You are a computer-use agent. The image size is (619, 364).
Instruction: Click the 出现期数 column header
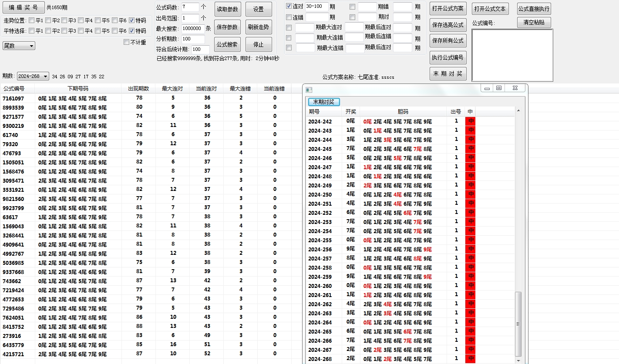[x=138, y=89]
